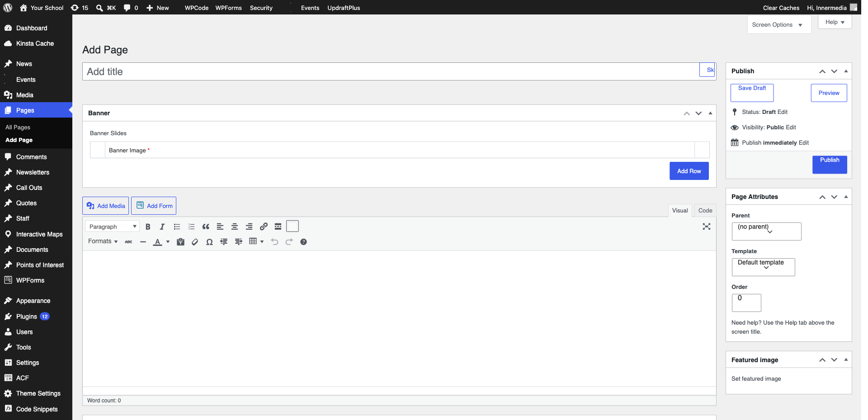This screenshot has width=868, height=420.
Task: Insert a numbered list
Action: click(x=191, y=227)
